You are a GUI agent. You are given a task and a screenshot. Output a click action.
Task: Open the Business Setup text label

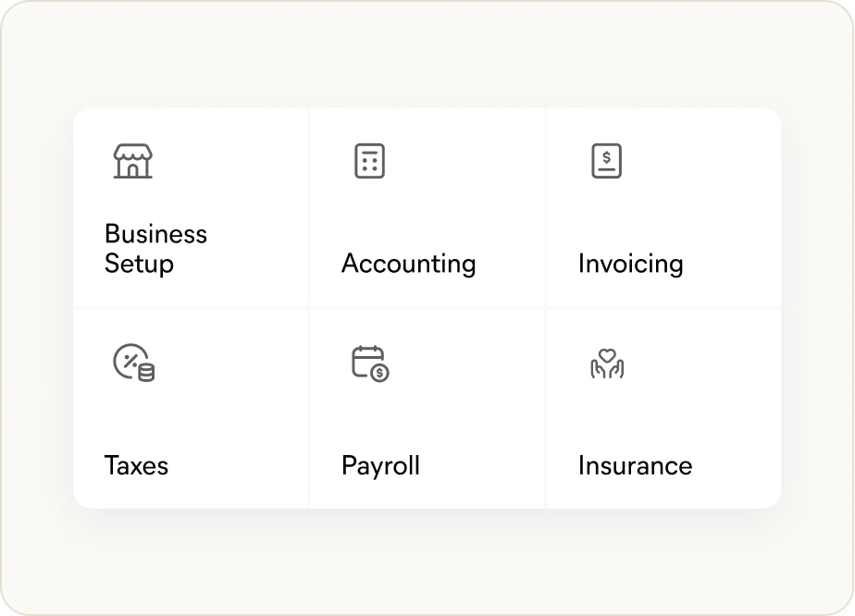point(156,249)
